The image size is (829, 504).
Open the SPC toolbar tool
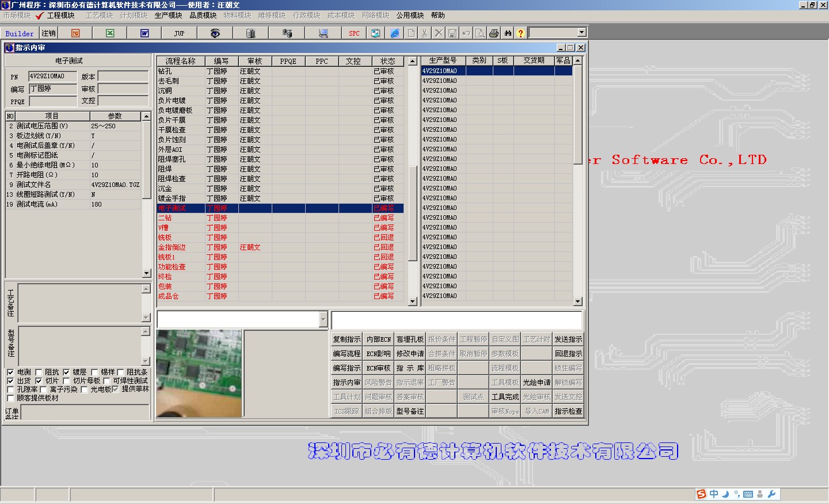click(x=354, y=33)
